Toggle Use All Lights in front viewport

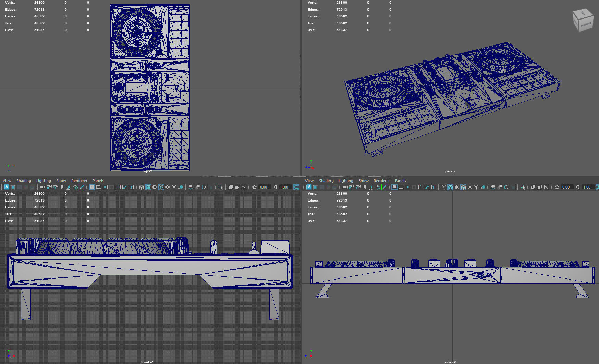coord(174,187)
